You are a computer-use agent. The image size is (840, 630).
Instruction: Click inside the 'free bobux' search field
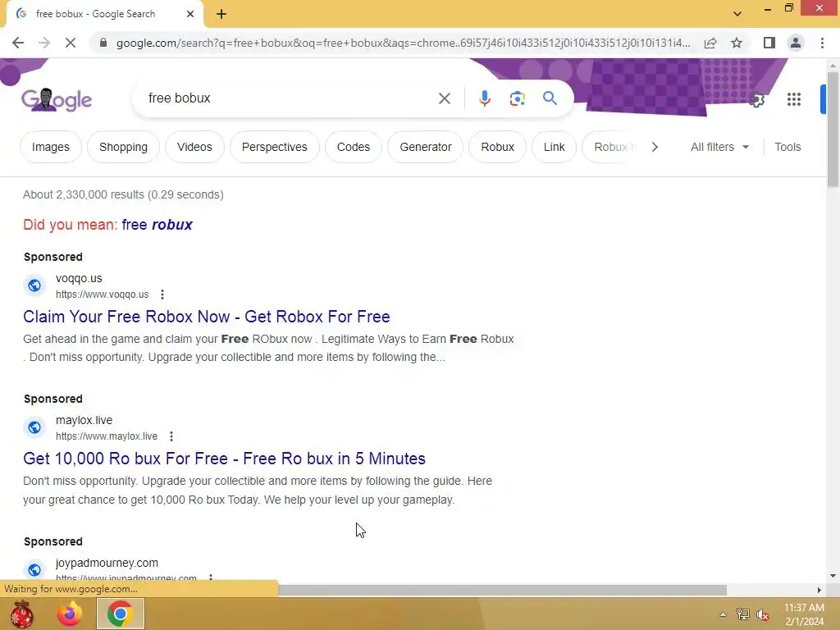(x=290, y=98)
